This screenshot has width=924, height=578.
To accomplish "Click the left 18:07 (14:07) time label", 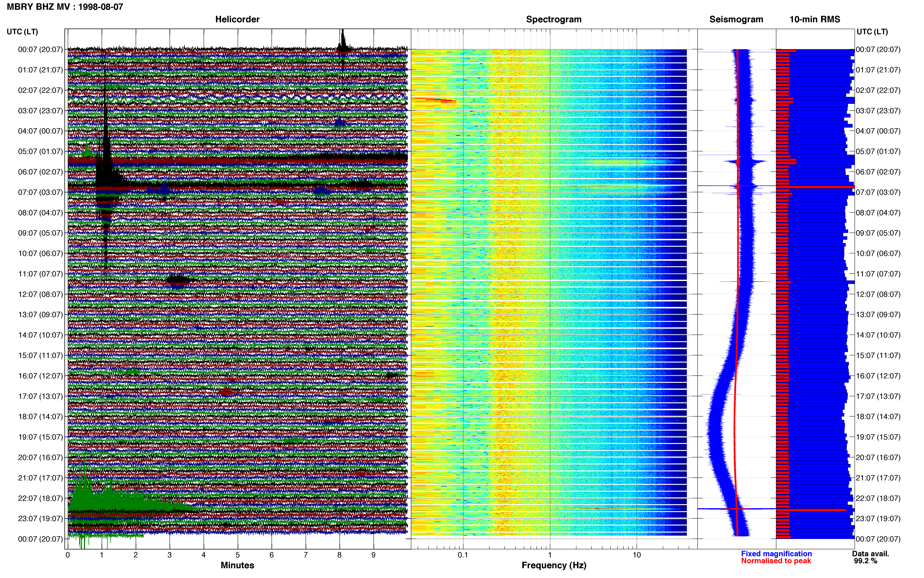I will [40, 416].
